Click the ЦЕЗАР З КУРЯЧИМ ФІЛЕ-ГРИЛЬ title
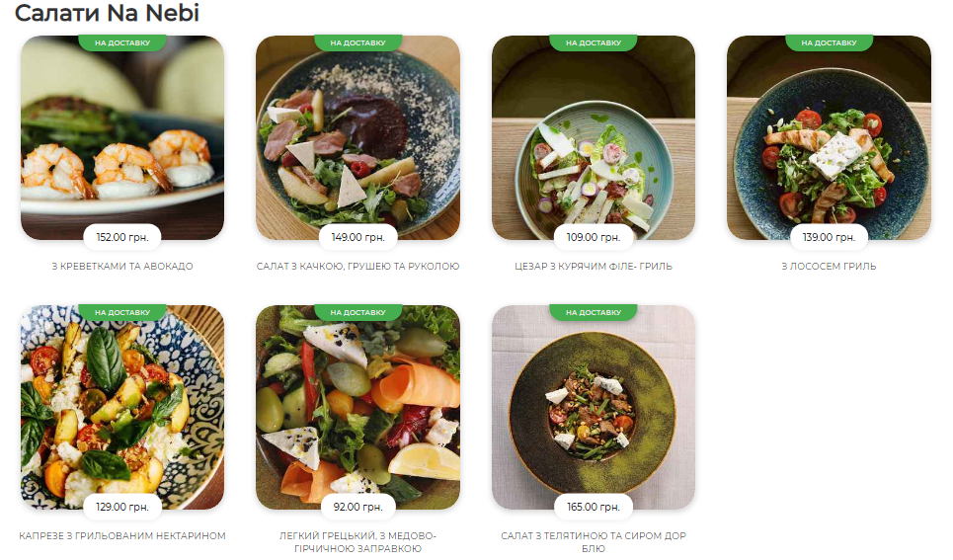Image resolution: width=953 pixels, height=560 pixels. [594, 267]
